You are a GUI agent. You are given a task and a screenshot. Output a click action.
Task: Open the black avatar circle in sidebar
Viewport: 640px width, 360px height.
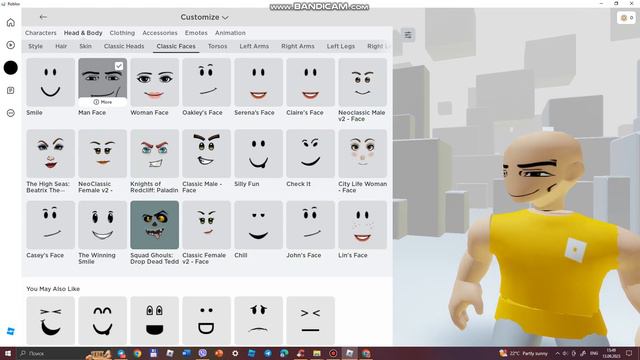[11, 68]
